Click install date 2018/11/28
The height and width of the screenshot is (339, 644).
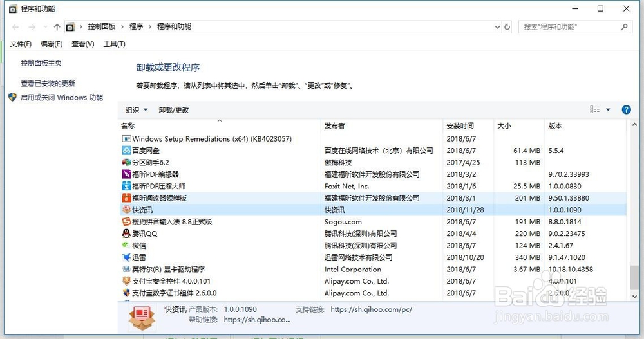pyautogui.click(x=466, y=210)
